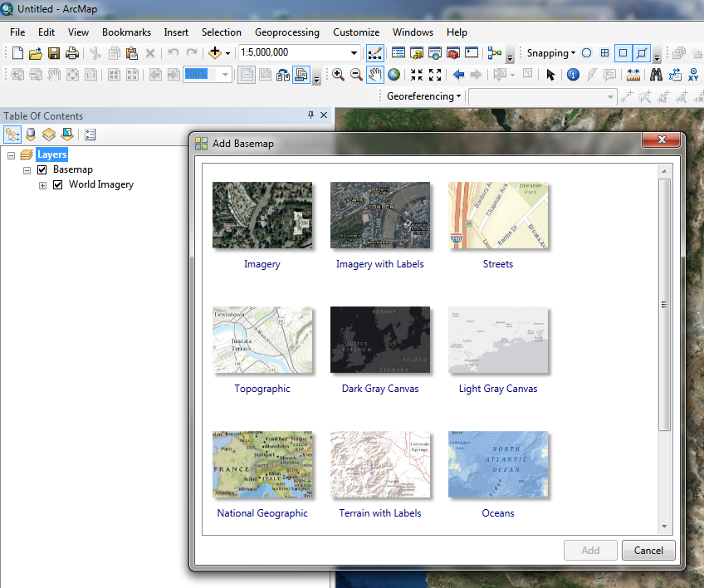Uncheck the World Imagery layer checkbox
The width and height of the screenshot is (704, 588).
pyautogui.click(x=58, y=184)
